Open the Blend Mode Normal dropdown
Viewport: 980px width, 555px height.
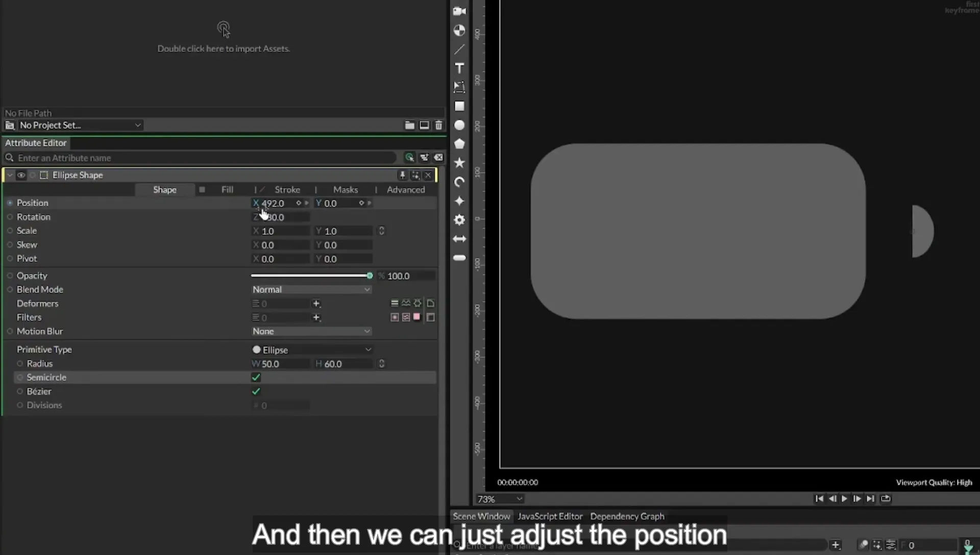(x=311, y=289)
